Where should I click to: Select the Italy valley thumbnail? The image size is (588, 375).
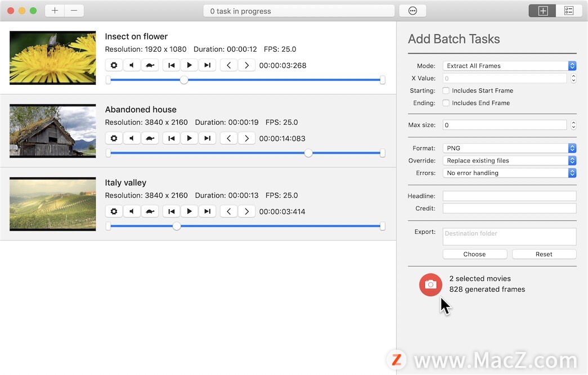click(x=52, y=204)
